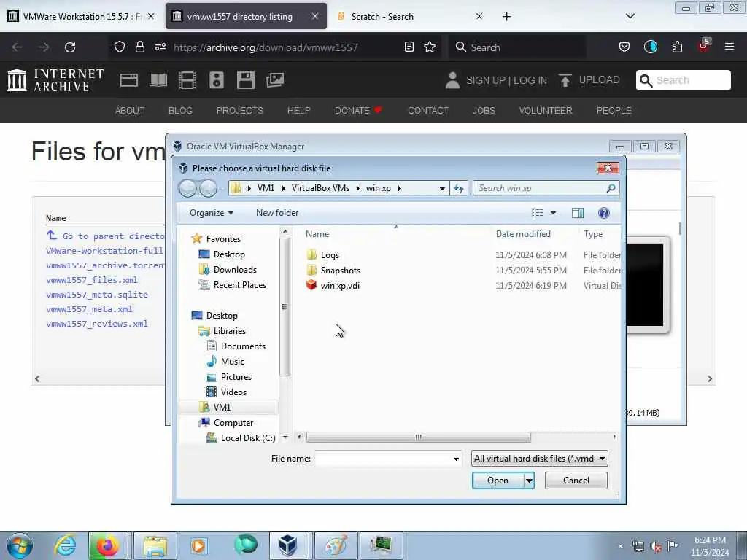Open the Firefox hamburger menu
The width and height of the screenshot is (747, 560).
coord(729,47)
